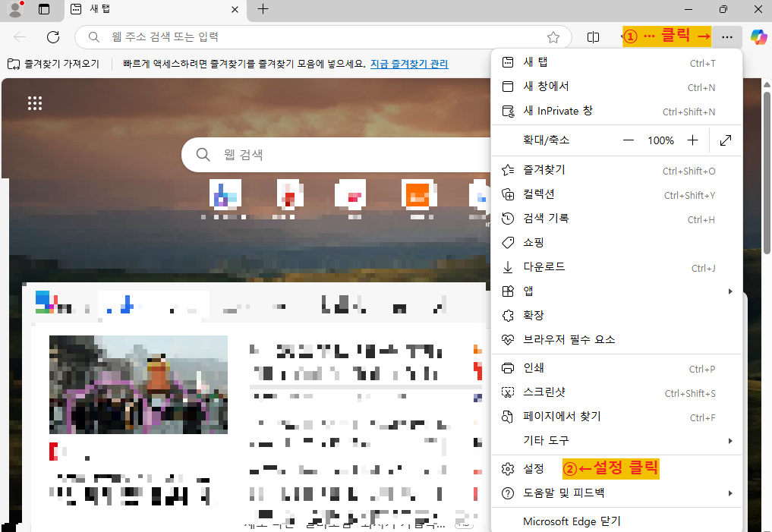Add page to favorites star icon
This screenshot has height=532, width=772.
(553, 37)
